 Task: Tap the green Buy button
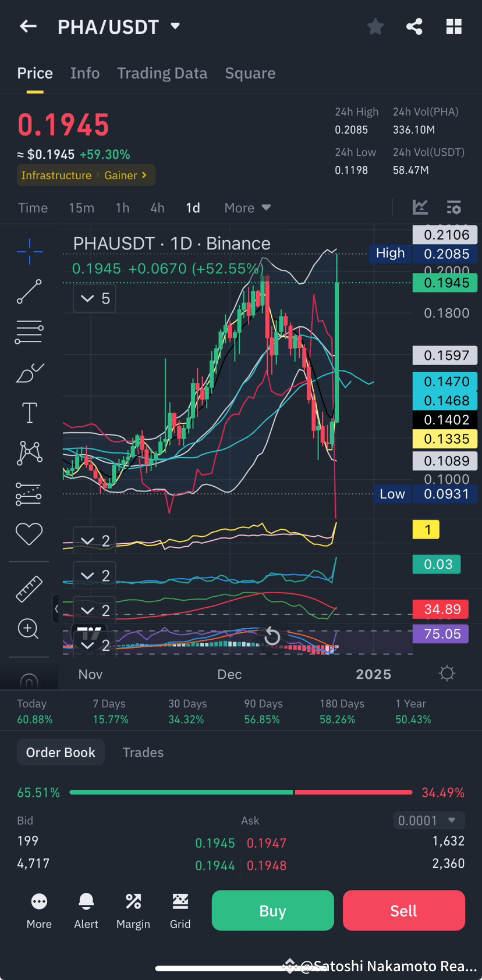[273, 911]
